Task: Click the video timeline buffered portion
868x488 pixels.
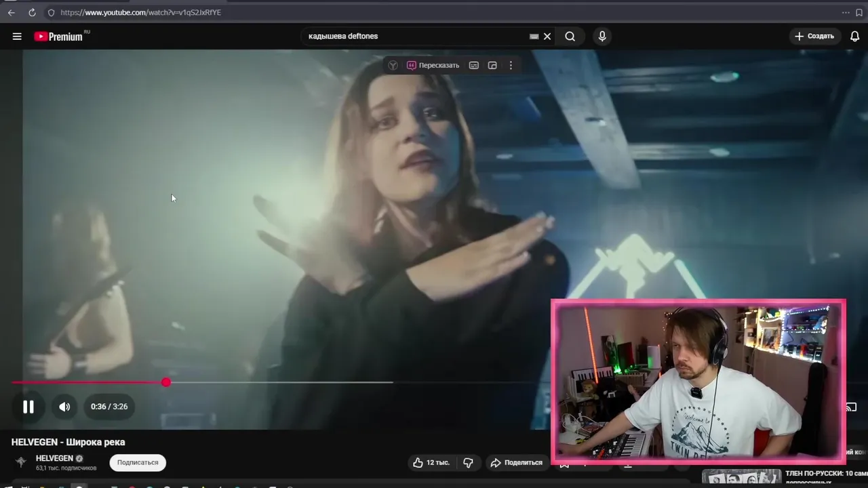Action: (279, 383)
